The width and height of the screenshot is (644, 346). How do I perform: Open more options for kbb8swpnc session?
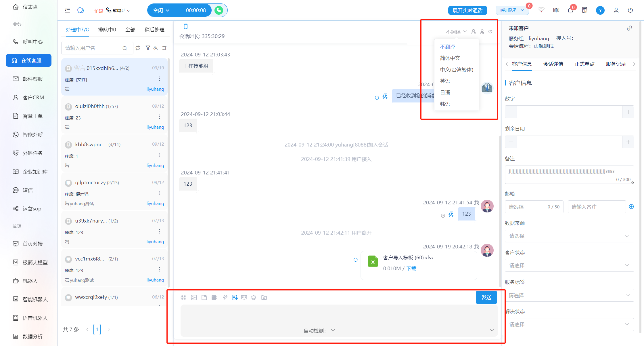click(x=159, y=155)
